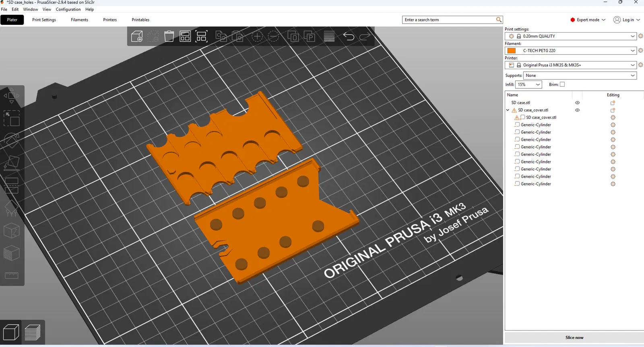Toggle visibility of SD case_cover.stl
644x347 pixels.
(x=577, y=110)
